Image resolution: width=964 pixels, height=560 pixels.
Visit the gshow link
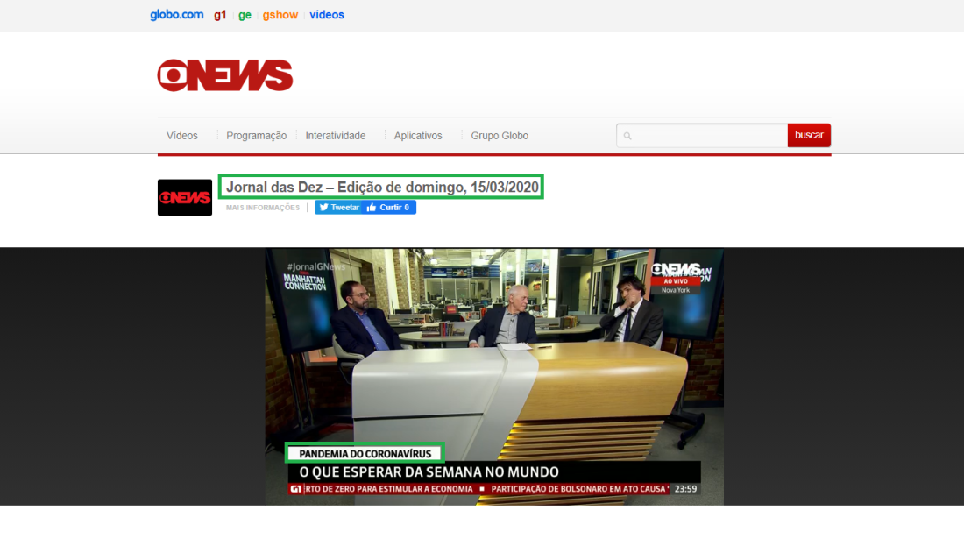tap(280, 15)
